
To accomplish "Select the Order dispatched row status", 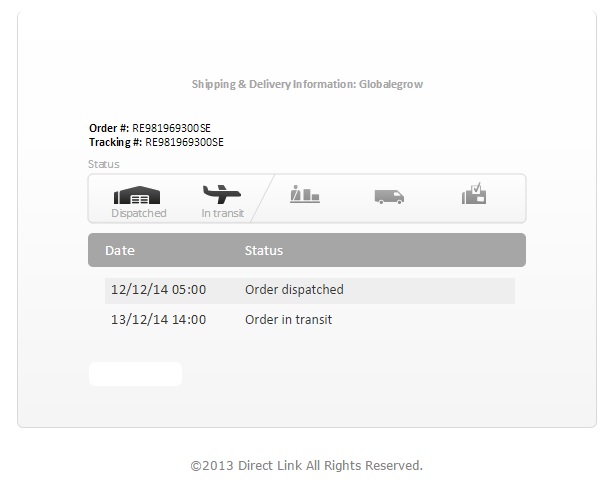I will tap(294, 290).
